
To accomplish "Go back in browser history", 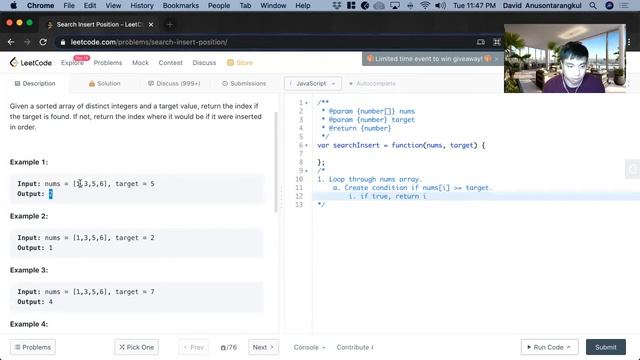I will point(11,42).
